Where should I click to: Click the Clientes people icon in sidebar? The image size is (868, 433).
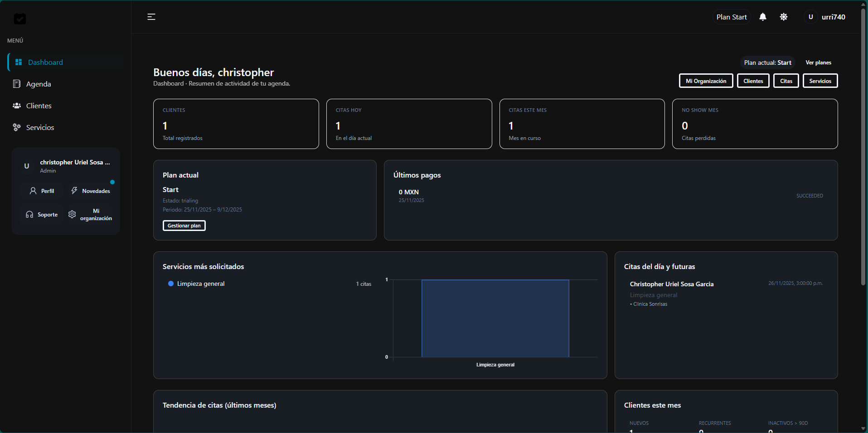tap(17, 106)
